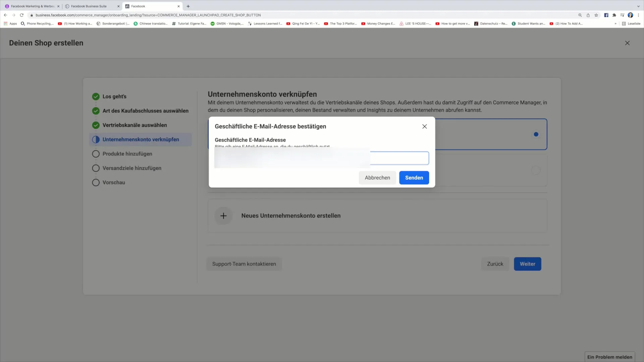Click the Facebook Business Suite tab
Viewport: 644px width, 362px height.
89,6
